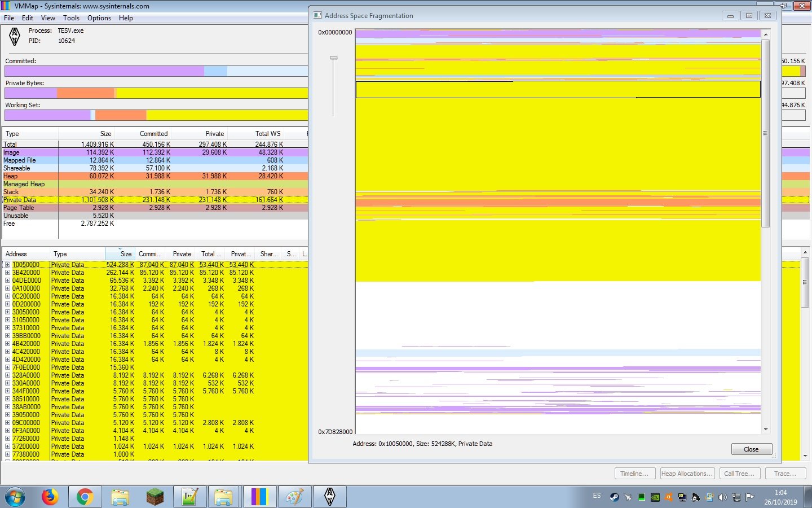Select the Image row in summary table
The width and height of the screenshot is (812, 508).
click(155, 152)
